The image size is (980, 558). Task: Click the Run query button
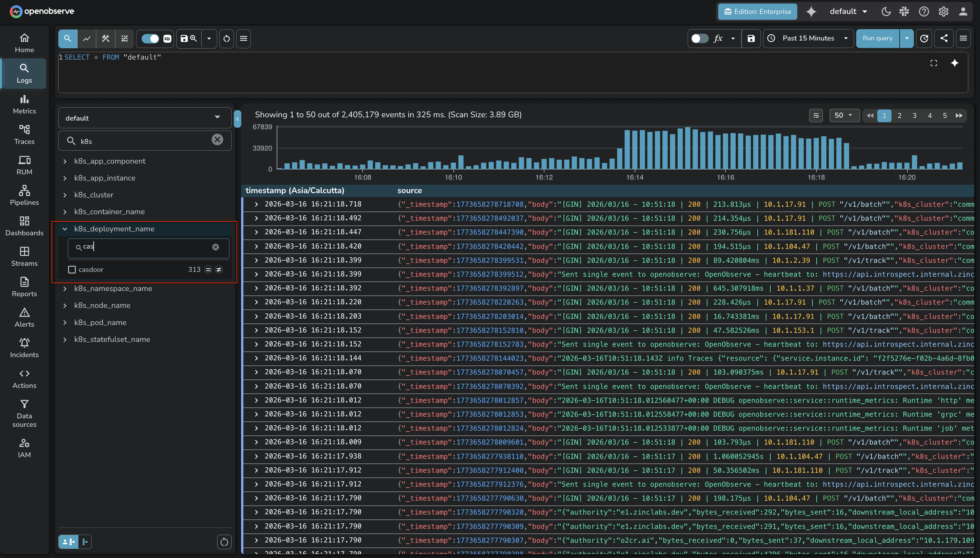[877, 38]
